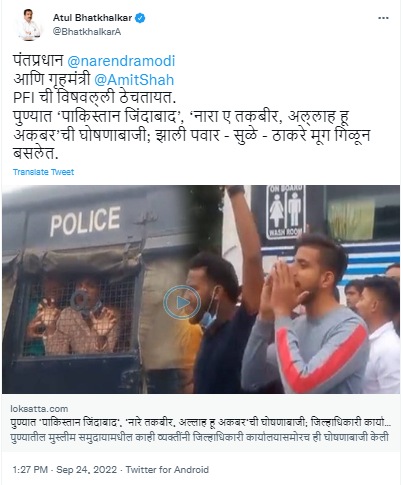403x485 pixels.
Task: Open the link card headline starting with पुण्यात
Action: tap(200, 422)
